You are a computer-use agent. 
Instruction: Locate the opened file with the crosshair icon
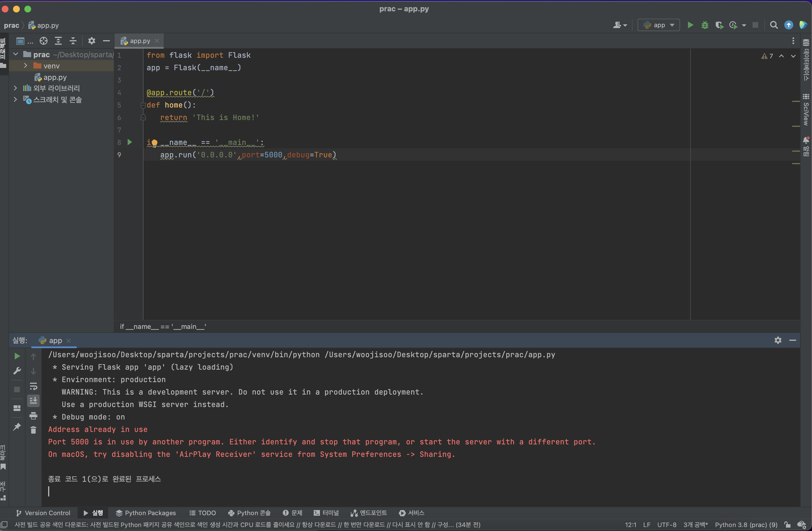click(43, 41)
